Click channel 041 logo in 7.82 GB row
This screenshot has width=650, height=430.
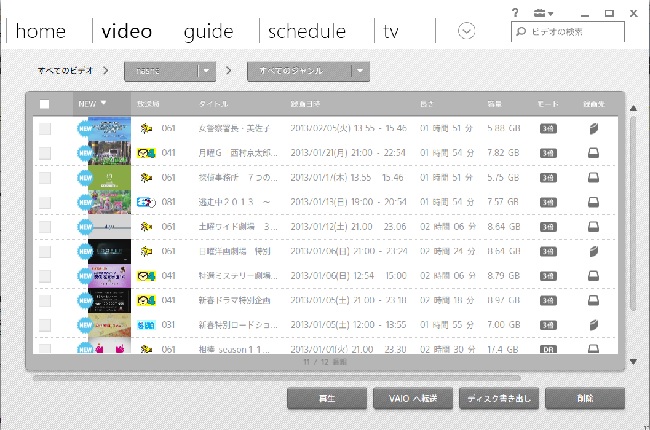[146, 153]
